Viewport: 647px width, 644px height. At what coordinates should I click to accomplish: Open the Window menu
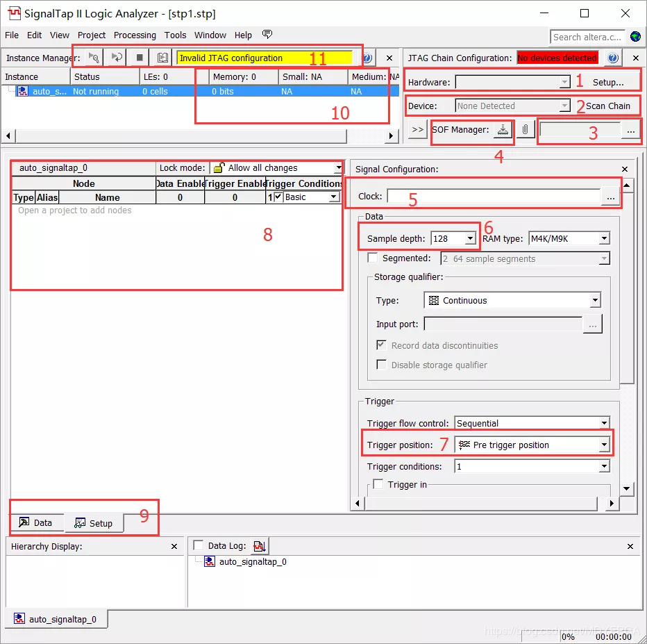210,35
